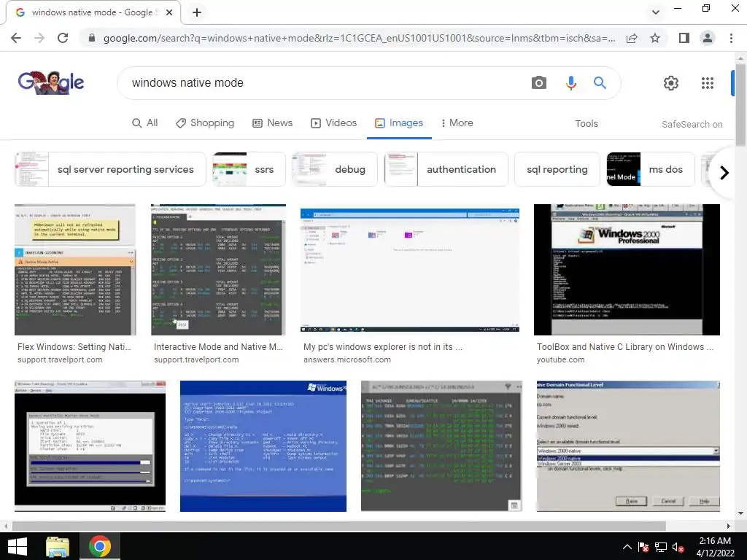Open the SafeSearch on setting
The height and width of the screenshot is (560, 747).
[692, 124]
